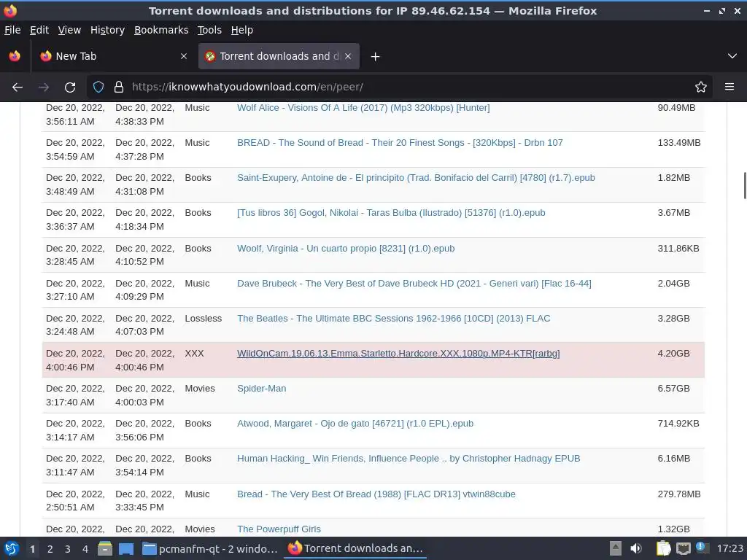Viewport: 747px width, 560px height.
Task: Open the Bookmarks menu
Action: click(161, 30)
